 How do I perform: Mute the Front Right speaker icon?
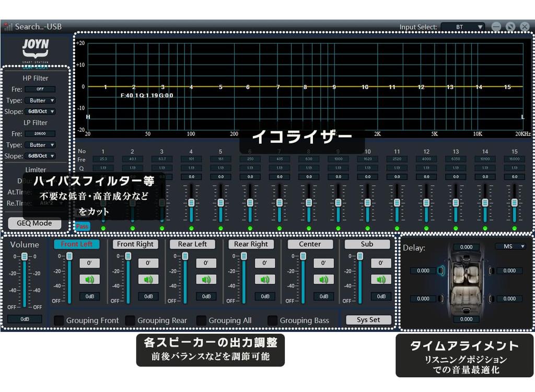[x=148, y=280]
